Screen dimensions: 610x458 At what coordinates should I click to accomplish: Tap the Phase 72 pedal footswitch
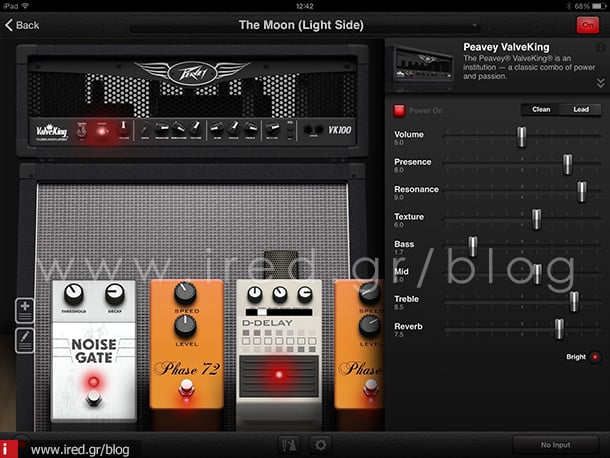coord(185,406)
